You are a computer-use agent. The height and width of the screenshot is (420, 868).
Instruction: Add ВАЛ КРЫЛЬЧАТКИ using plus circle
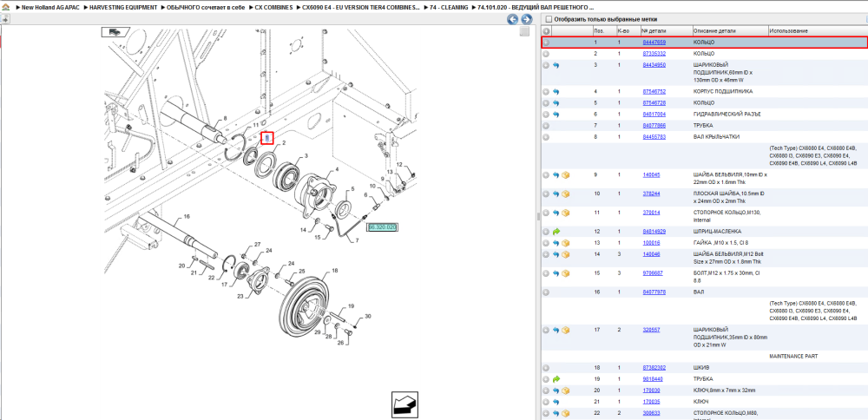click(x=546, y=137)
